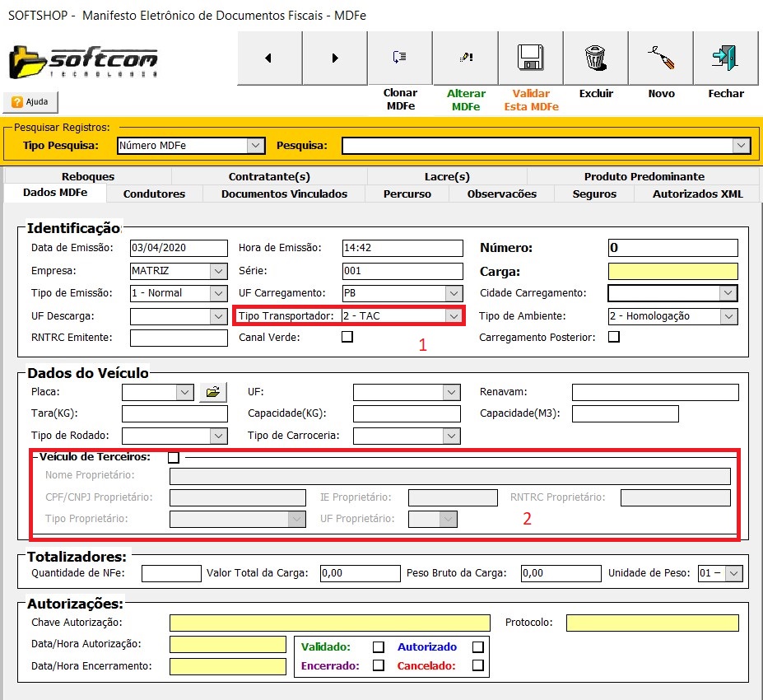The height and width of the screenshot is (700, 763).
Task: Click the yellow Chave Autorização field
Action: (x=329, y=623)
